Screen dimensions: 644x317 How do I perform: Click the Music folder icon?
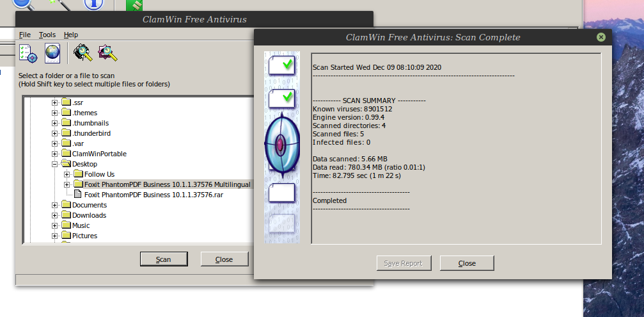pos(66,225)
